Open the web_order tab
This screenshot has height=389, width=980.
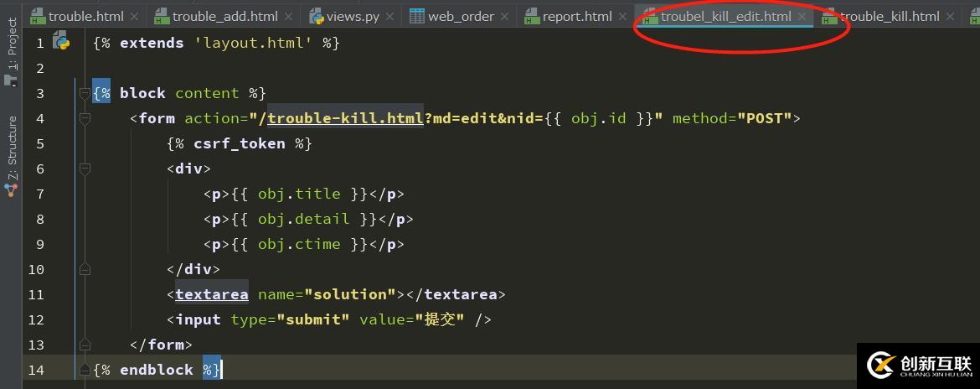pyautogui.click(x=461, y=16)
